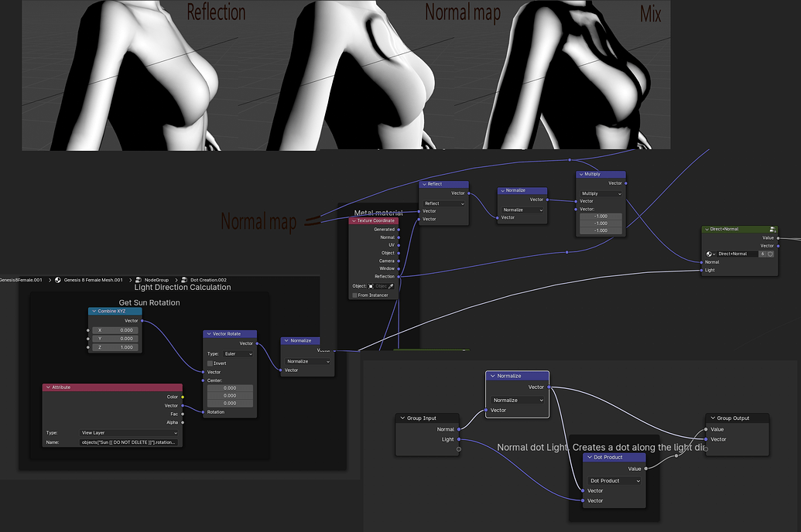The image size is (801, 532).
Task: Click the material sphere icon beside Genesis 8 Female Mesh.001
Action: point(58,280)
